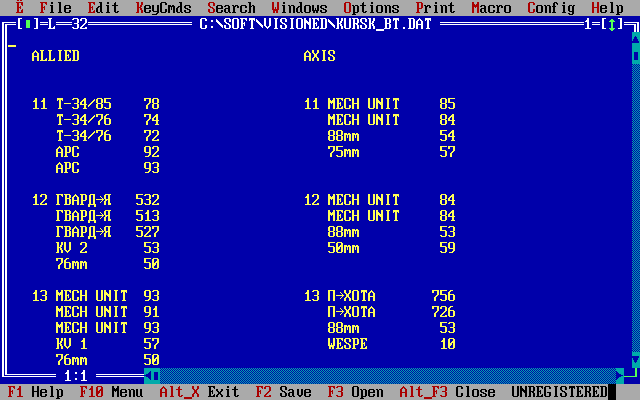Click Axis MECH UNIT entry valued 85
This screenshot has width=640, height=400.
364,104
